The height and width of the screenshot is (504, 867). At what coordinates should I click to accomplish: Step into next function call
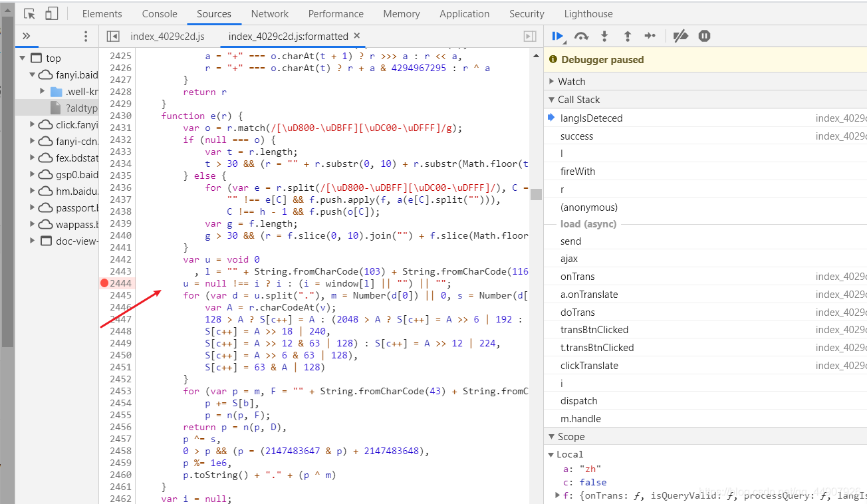click(x=604, y=36)
